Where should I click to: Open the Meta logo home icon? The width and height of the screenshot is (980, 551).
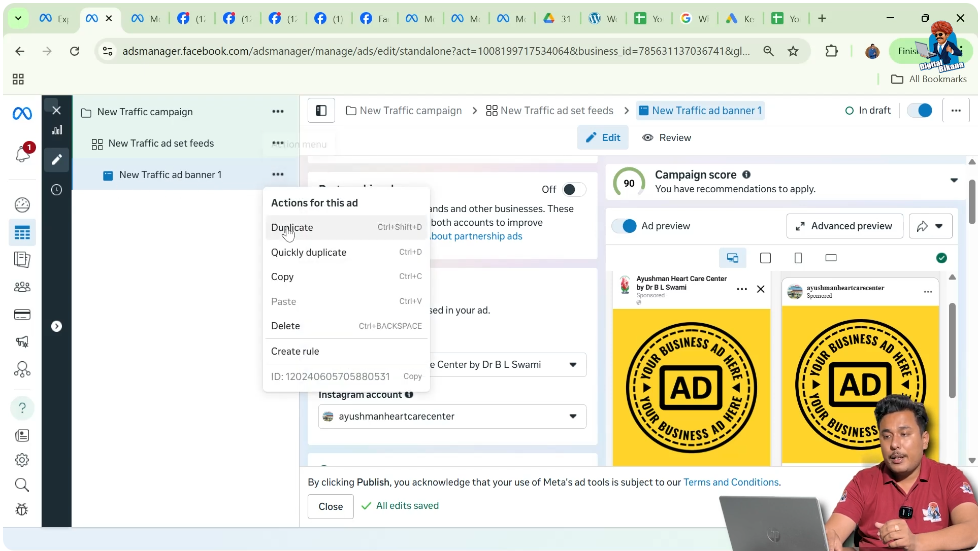pyautogui.click(x=22, y=113)
